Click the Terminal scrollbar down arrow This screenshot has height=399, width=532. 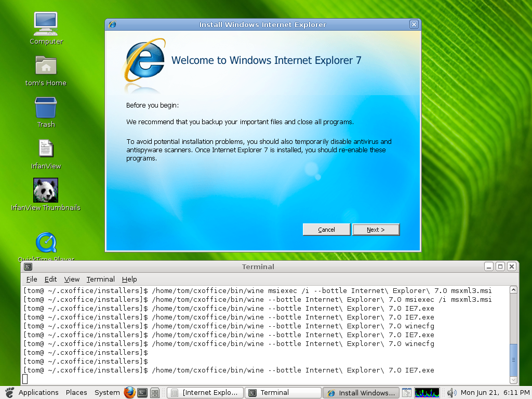513,380
